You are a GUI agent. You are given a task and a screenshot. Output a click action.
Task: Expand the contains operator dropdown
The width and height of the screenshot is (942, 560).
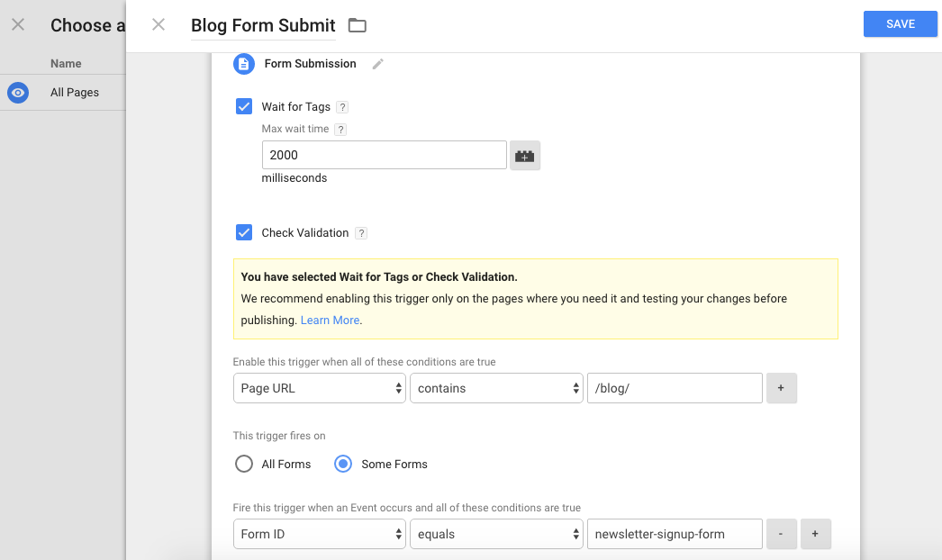tap(495, 388)
